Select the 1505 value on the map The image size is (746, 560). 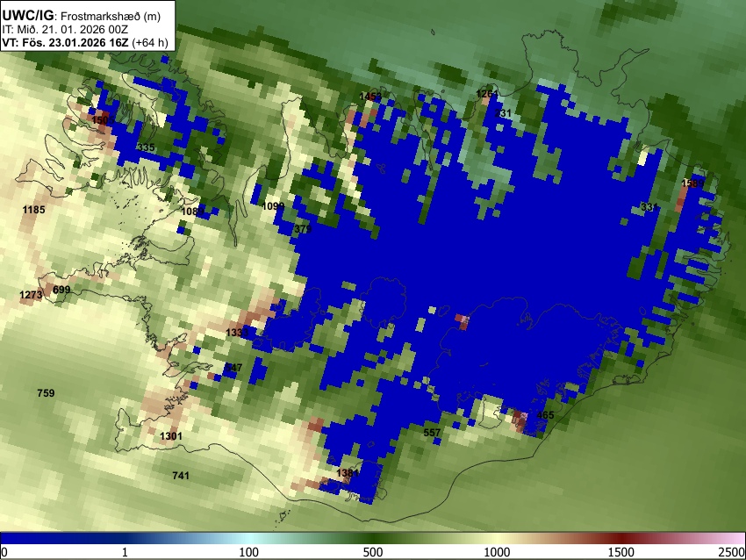coord(104,120)
